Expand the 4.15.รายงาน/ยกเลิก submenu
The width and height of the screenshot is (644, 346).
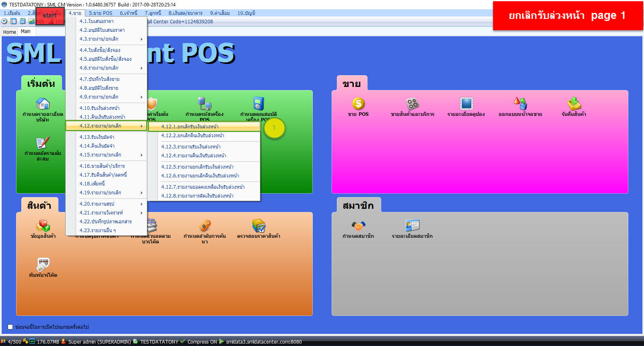[106, 155]
